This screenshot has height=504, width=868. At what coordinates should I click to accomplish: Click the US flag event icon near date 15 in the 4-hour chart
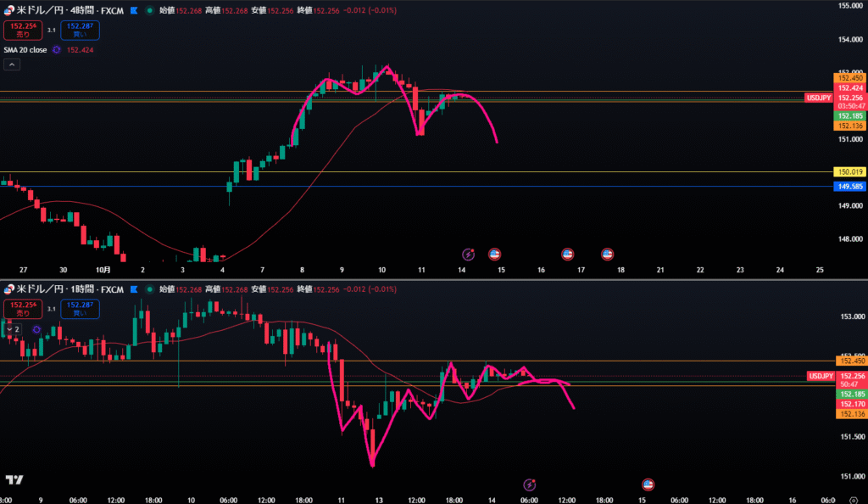coord(495,254)
